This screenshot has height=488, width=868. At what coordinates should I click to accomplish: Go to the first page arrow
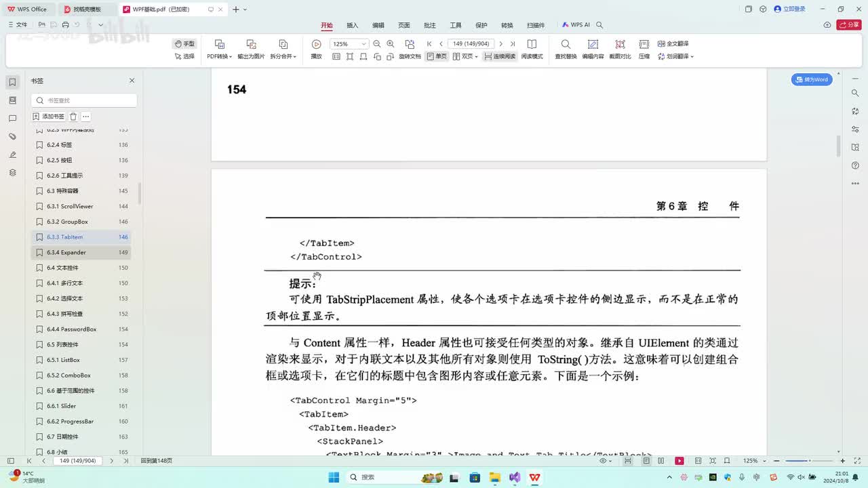click(x=429, y=43)
